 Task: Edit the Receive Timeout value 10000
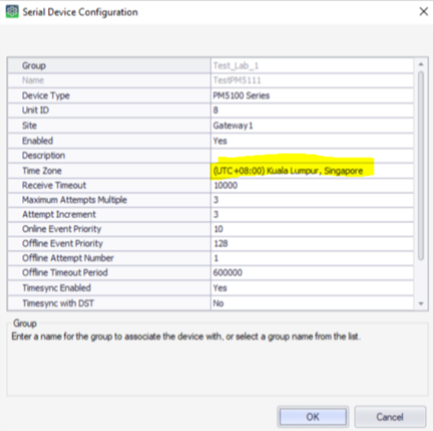click(312, 185)
